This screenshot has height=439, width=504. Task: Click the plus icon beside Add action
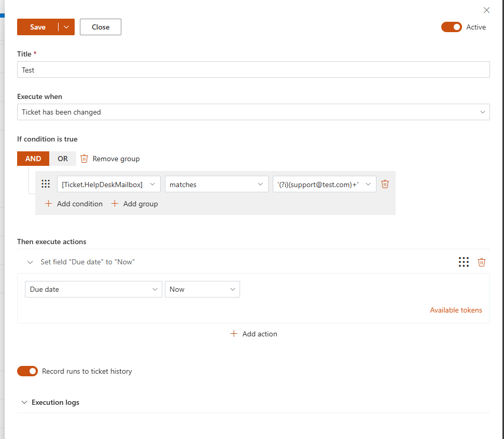click(234, 334)
